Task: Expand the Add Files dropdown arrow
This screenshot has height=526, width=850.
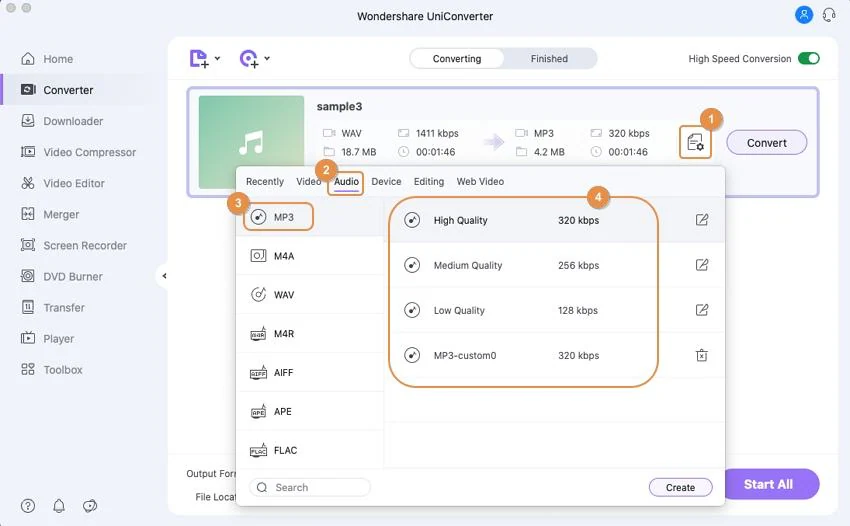Action: 217,58
